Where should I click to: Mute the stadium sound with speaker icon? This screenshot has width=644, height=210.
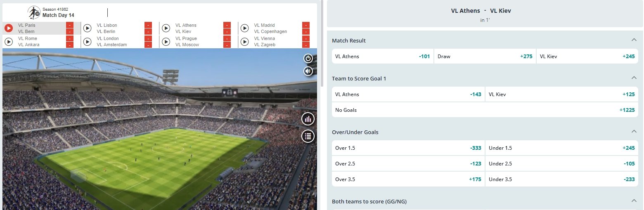tap(308, 71)
